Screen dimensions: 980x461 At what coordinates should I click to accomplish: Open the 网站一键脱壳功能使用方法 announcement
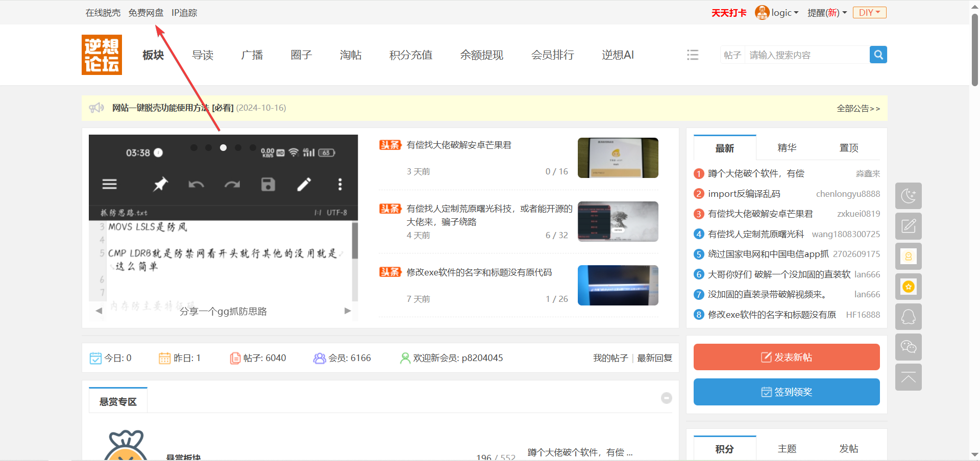[173, 108]
